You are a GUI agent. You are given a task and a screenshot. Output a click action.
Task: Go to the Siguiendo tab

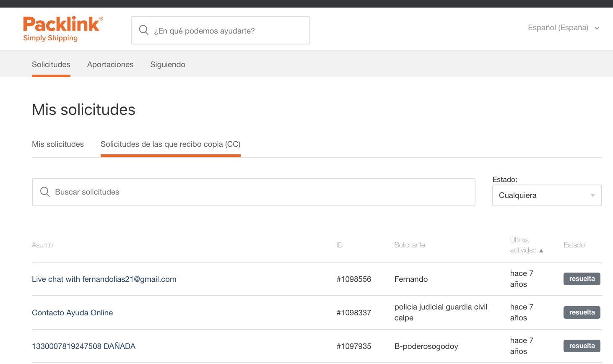point(168,65)
